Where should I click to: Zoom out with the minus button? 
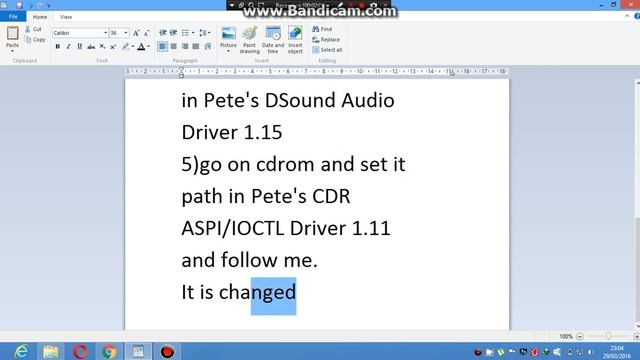tap(580, 336)
